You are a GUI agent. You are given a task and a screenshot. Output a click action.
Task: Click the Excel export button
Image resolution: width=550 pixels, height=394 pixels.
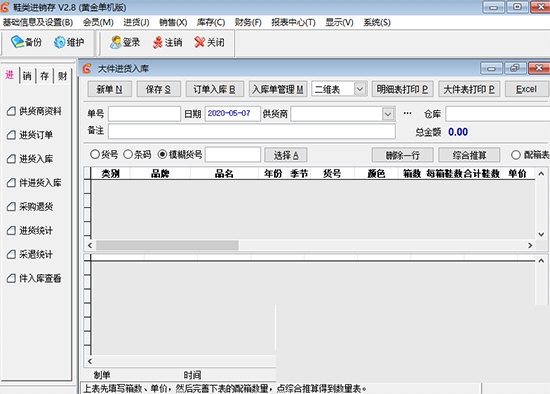pyautogui.click(x=526, y=89)
